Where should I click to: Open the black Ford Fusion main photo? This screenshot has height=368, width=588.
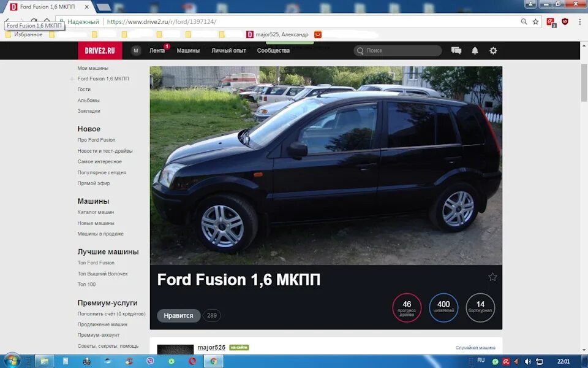tap(326, 166)
